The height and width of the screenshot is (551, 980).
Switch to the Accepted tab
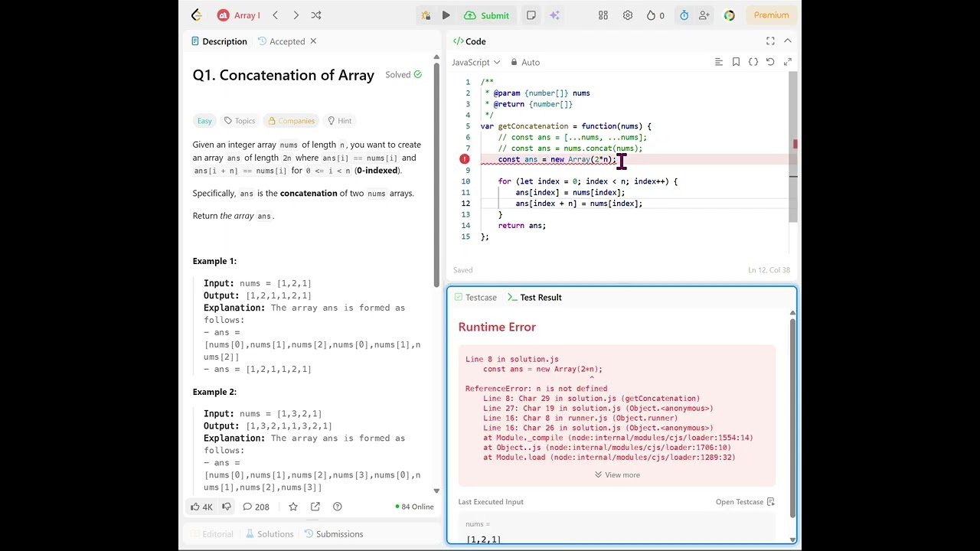click(x=281, y=41)
